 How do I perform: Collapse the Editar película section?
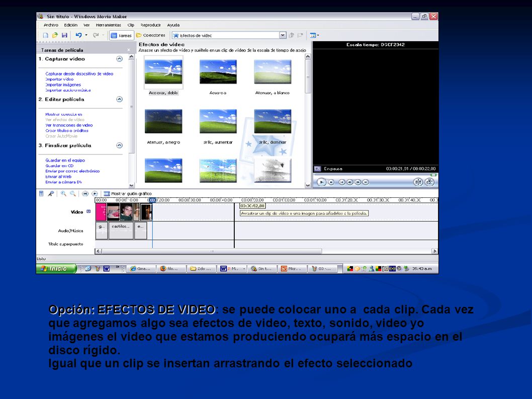tap(120, 99)
